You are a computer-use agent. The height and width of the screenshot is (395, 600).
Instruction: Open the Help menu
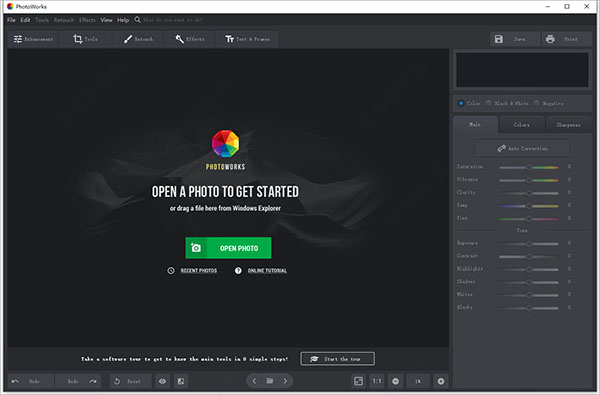coord(123,20)
